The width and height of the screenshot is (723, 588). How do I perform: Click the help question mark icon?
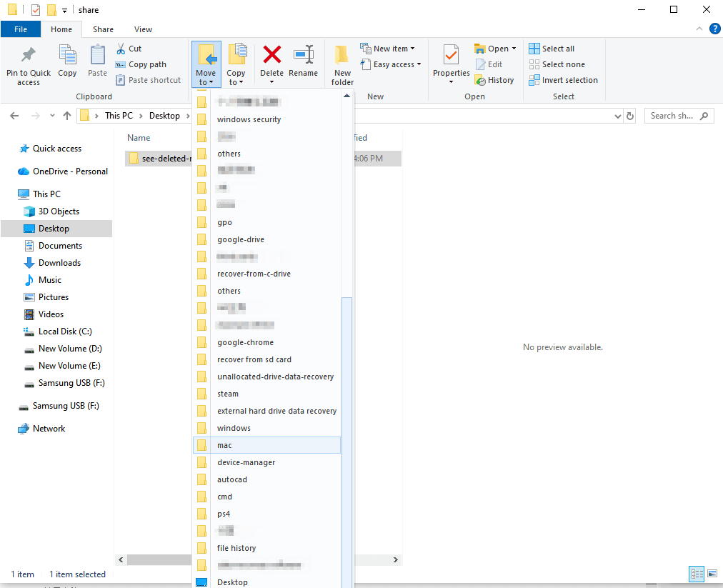[x=714, y=29]
